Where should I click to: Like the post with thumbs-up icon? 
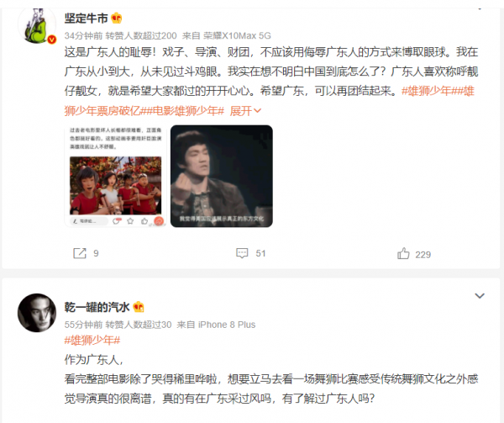point(403,253)
